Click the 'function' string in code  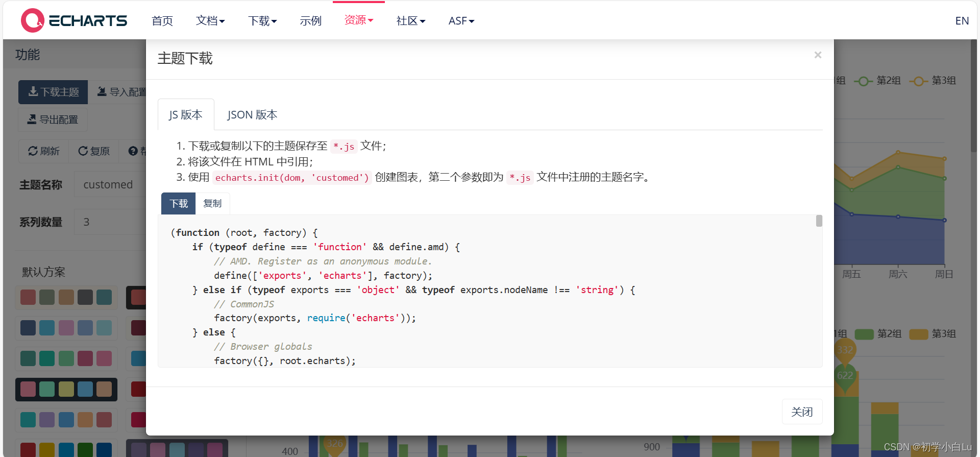tap(339, 247)
